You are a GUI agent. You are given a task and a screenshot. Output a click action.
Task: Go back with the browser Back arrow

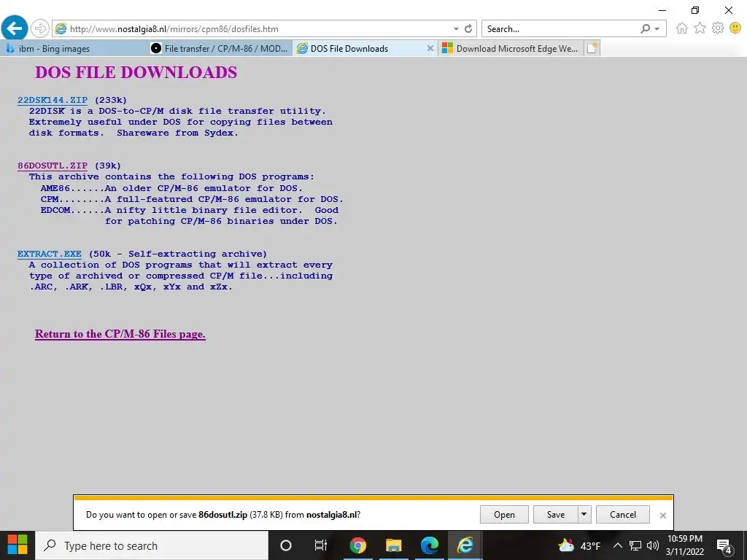(x=15, y=28)
